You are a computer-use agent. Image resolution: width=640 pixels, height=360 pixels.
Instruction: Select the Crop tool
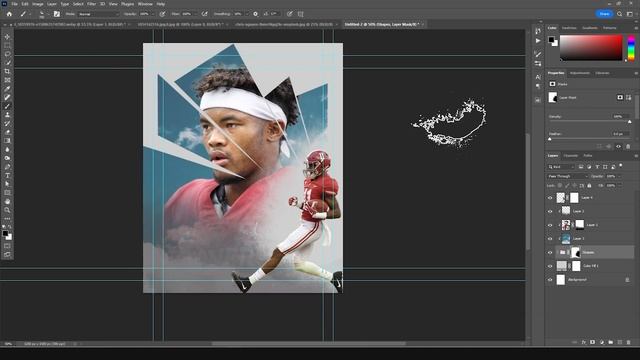(x=7, y=71)
